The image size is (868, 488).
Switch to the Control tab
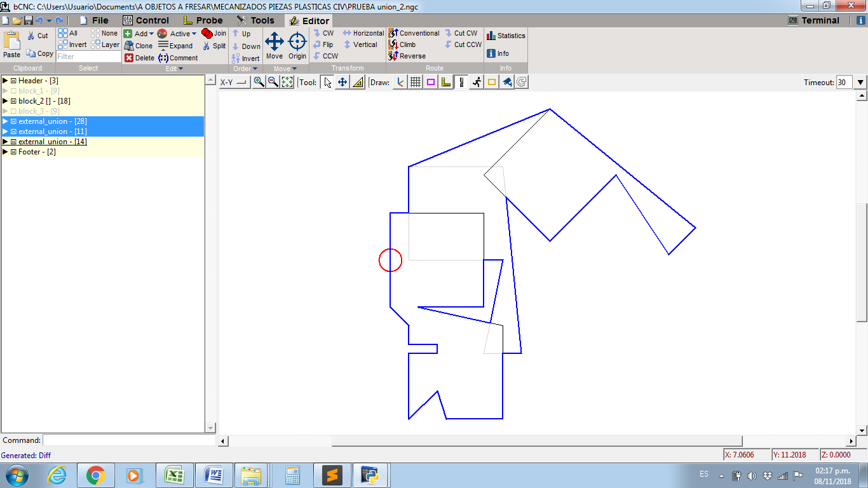146,20
